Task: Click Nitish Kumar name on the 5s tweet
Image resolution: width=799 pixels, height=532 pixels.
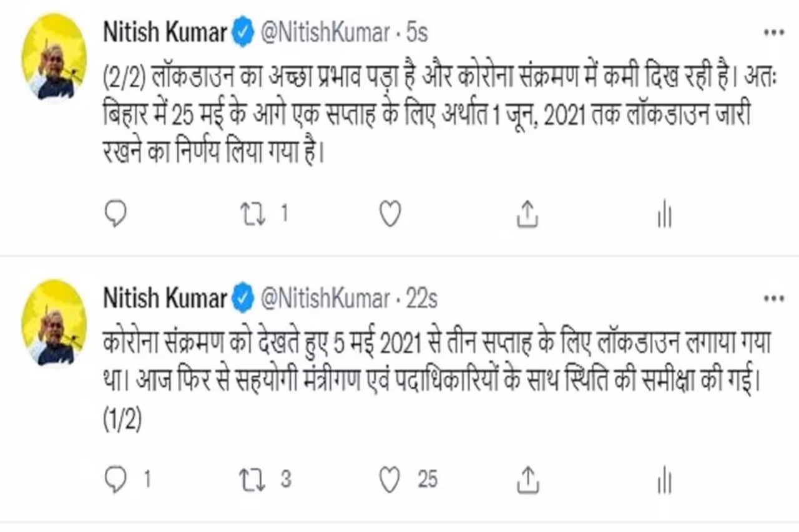Action: click(165, 33)
